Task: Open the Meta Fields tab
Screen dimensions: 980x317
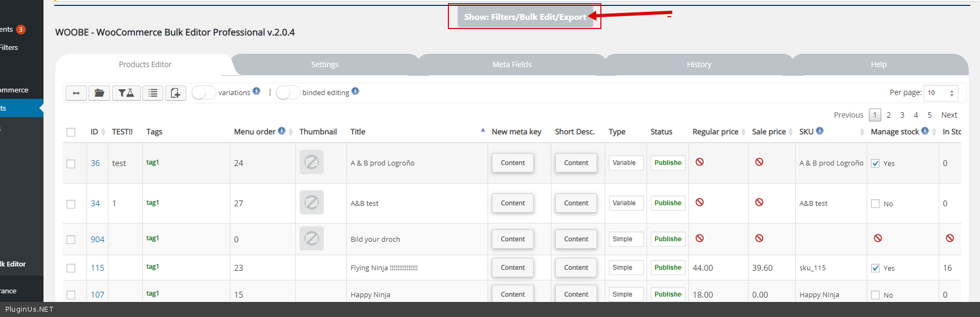Action: 512,64
